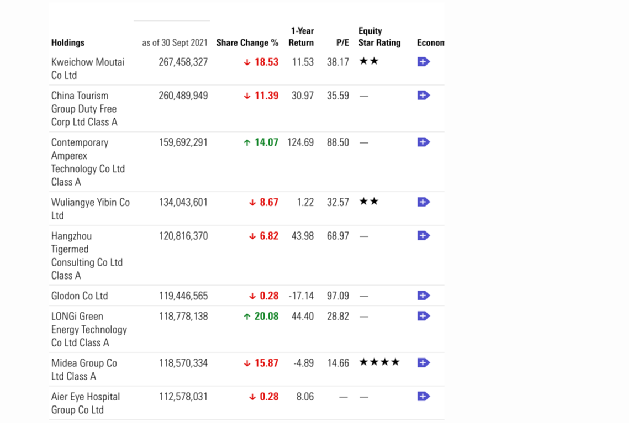Click the blue arrow icon for Aier Eye Hospital
629x423 pixels.
click(x=423, y=396)
